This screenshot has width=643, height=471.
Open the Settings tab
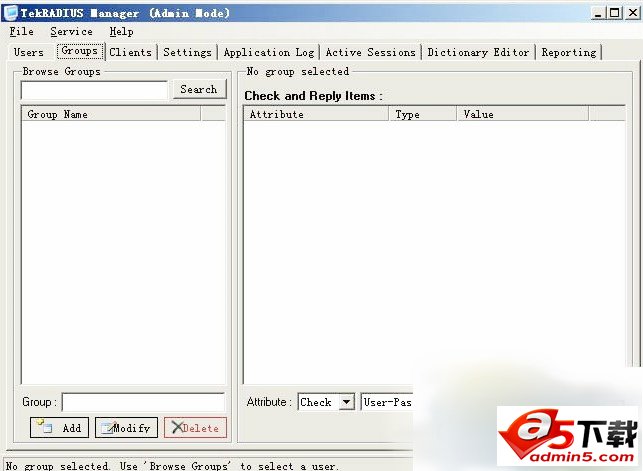pos(187,52)
